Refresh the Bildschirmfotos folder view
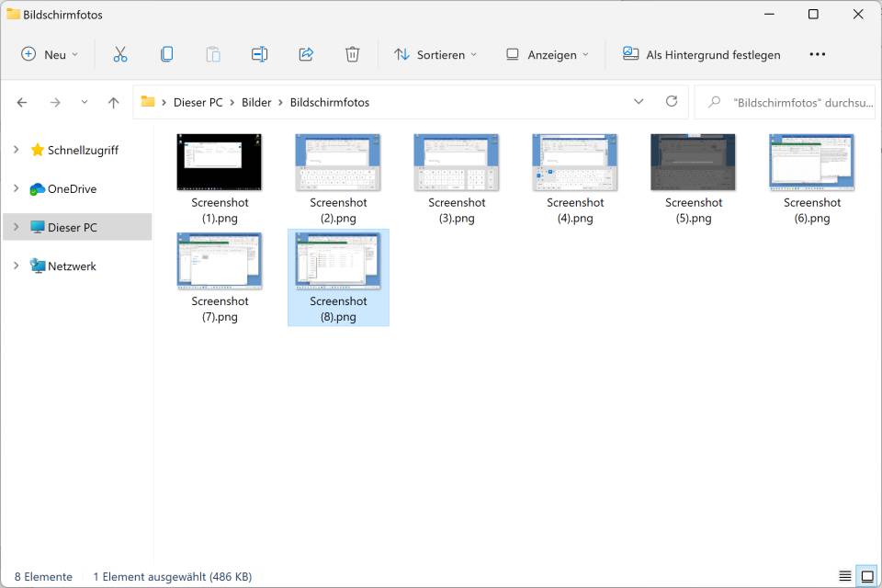This screenshot has height=588, width=882. pyautogui.click(x=672, y=102)
